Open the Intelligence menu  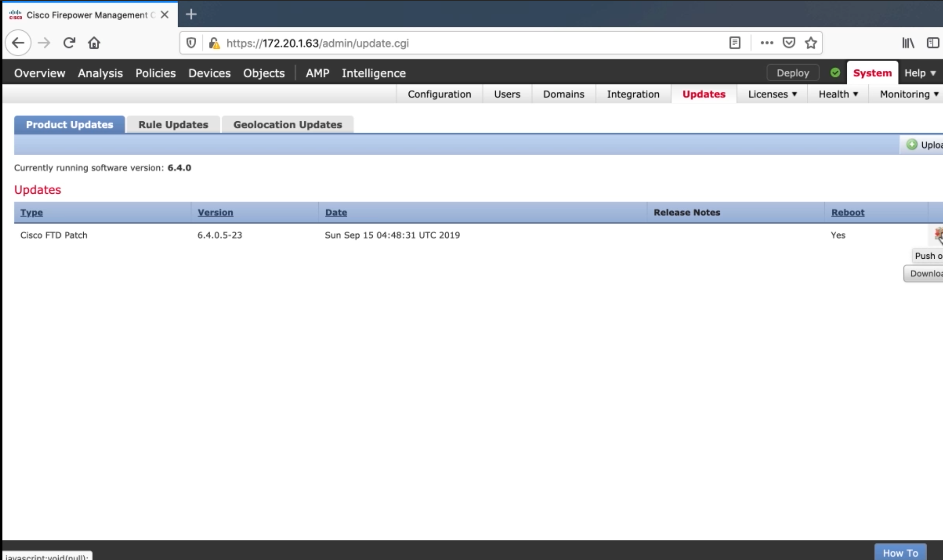(x=374, y=73)
